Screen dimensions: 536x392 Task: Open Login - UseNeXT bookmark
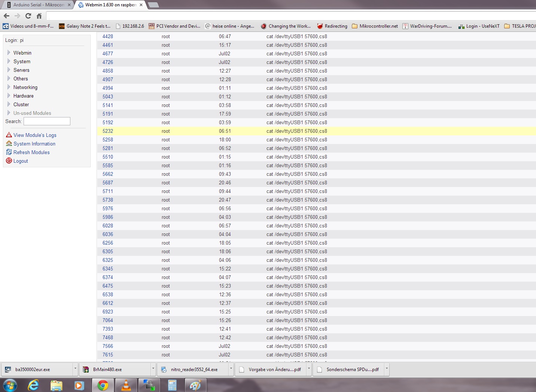pos(479,26)
